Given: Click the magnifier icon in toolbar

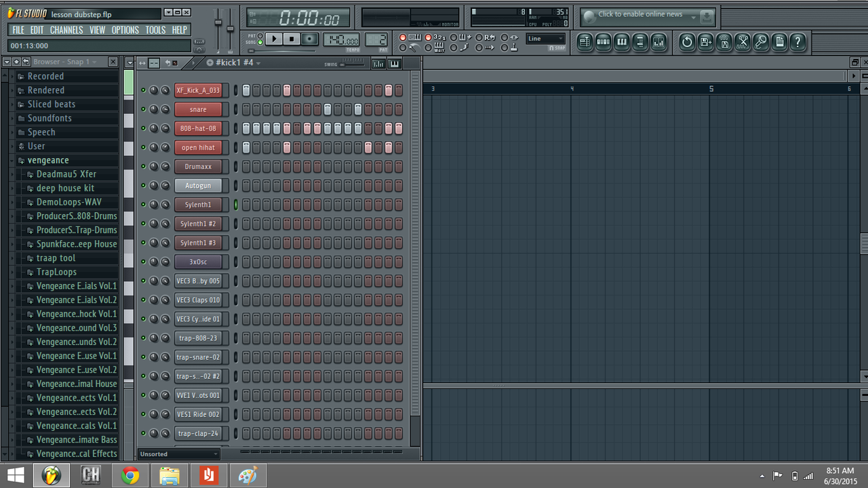Looking at the screenshot, I should tap(761, 42).
